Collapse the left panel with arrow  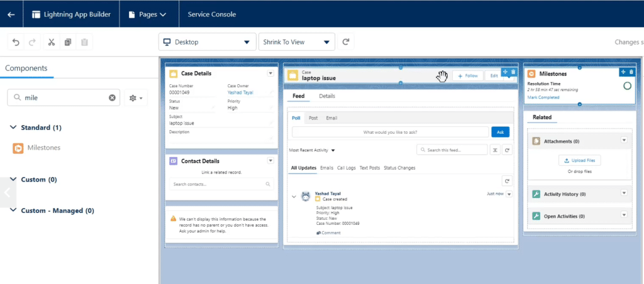click(x=7, y=193)
